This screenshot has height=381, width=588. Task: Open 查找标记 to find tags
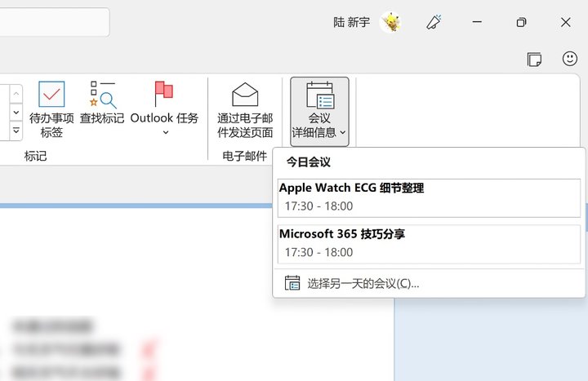pos(102,110)
